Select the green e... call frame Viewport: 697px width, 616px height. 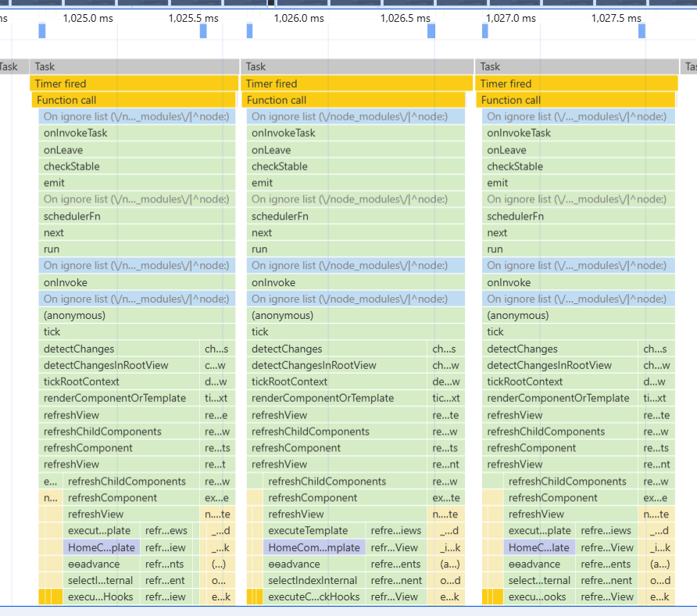click(x=50, y=482)
